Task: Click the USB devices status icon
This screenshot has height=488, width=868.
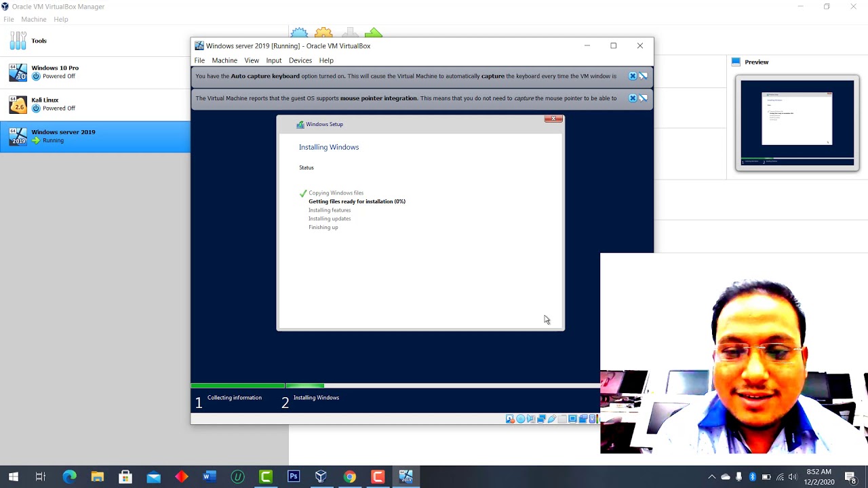Action: pos(552,419)
